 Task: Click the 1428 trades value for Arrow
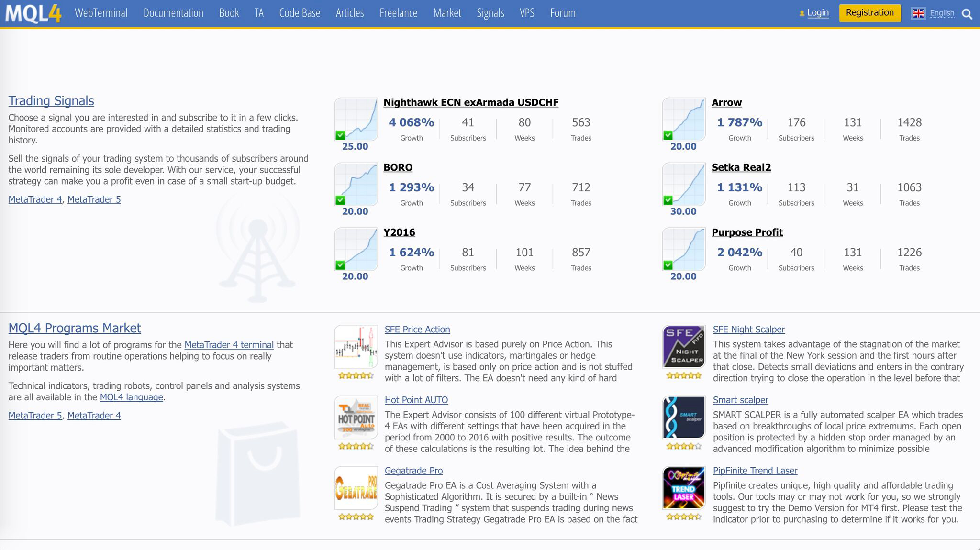click(909, 122)
